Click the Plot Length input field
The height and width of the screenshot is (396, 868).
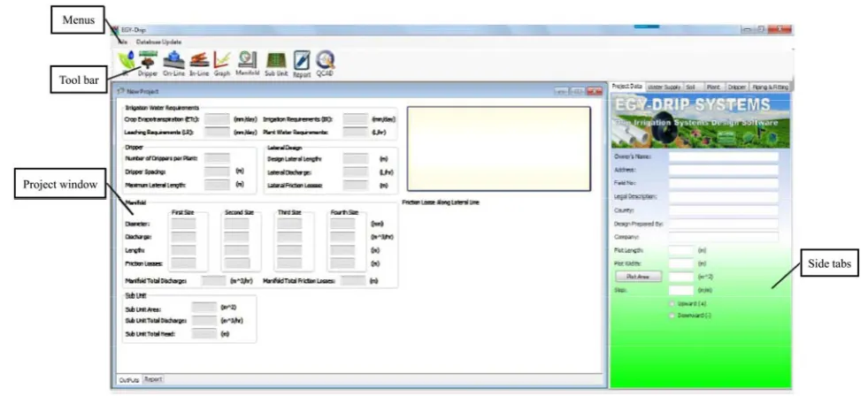(681, 250)
